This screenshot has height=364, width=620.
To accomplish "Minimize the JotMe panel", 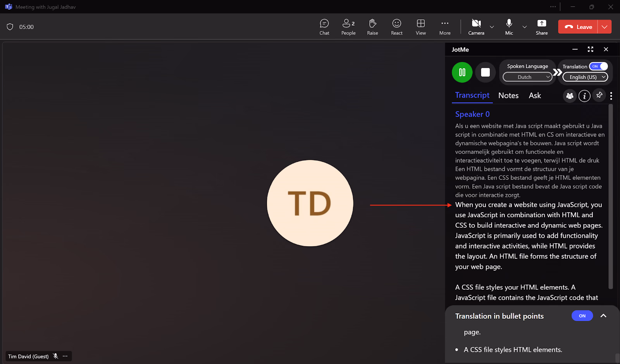I will pos(575,49).
